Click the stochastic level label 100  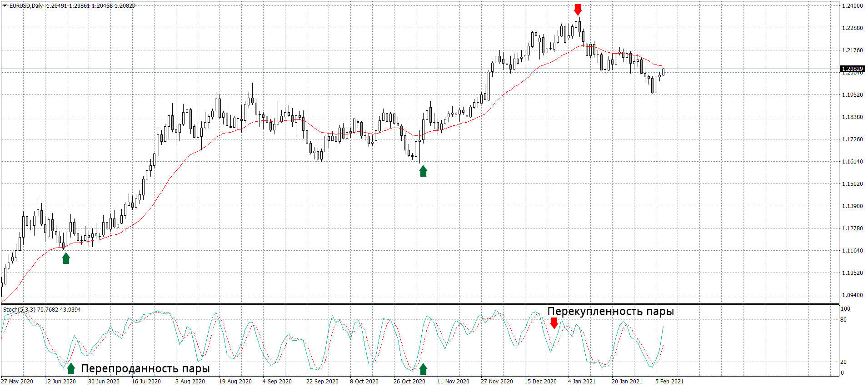pyautogui.click(x=845, y=309)
